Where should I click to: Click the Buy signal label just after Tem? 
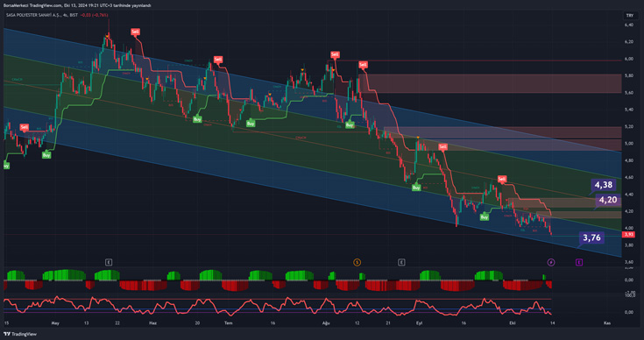pyautogui.click(x=250, y=124)
